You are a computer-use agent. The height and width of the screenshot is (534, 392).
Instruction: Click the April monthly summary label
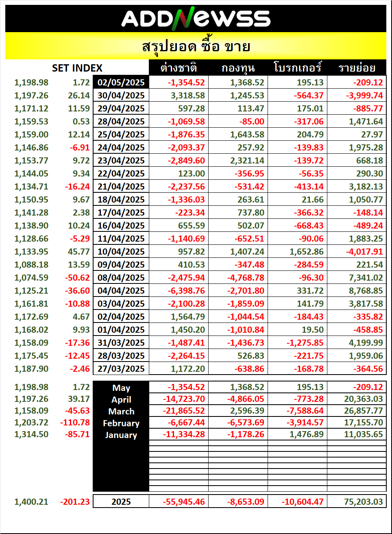click(x=121, y=399)
